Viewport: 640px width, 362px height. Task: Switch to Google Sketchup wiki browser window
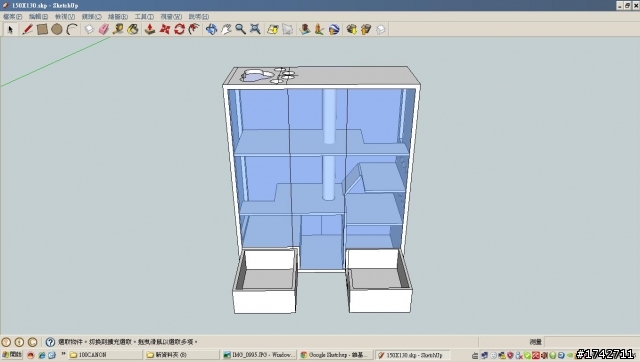[336, 355]
